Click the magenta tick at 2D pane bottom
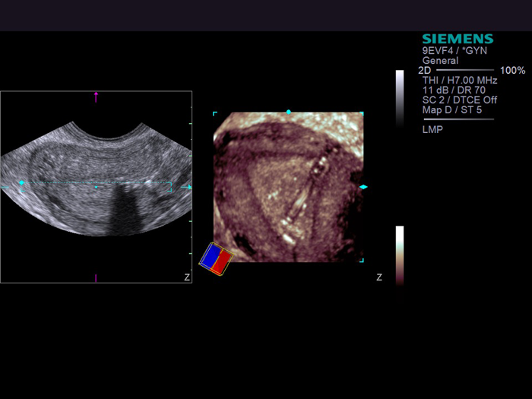The width and height of the screenshot is (532, 399). (96, 278)
